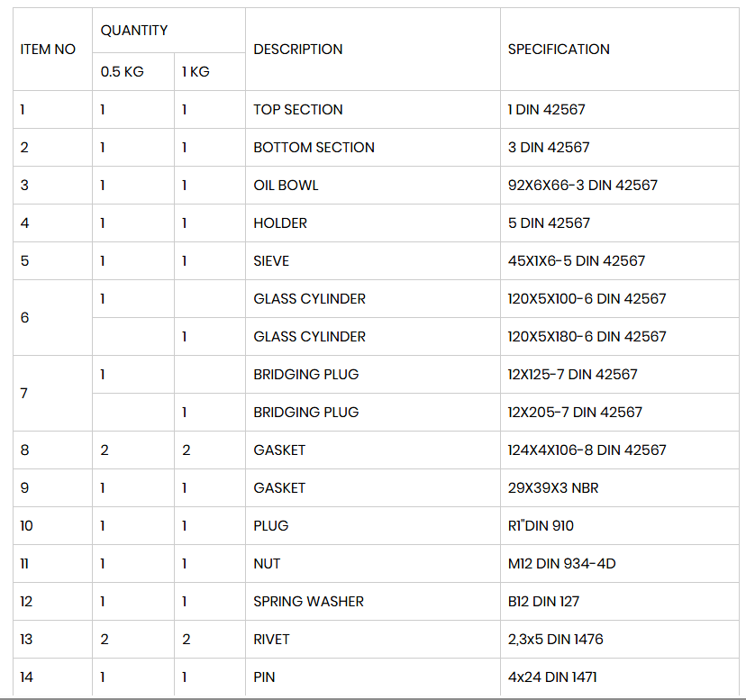Click the SPECIFICATION column header
The width and height of the screenshot is (746, 700).
[x=620, y=49]
